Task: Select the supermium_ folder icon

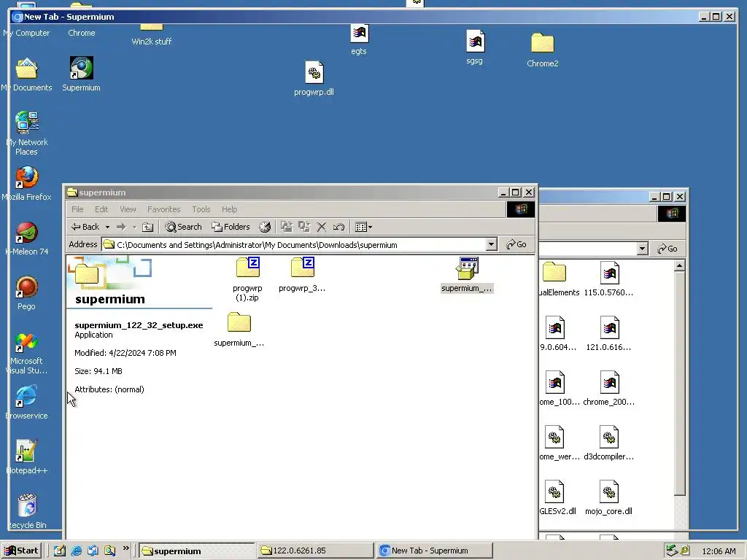Action: click(239, 330)
